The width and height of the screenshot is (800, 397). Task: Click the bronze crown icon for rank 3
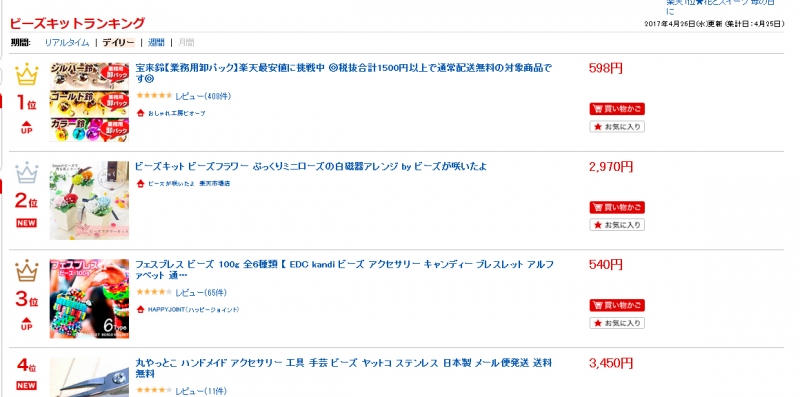coord(27,271)
